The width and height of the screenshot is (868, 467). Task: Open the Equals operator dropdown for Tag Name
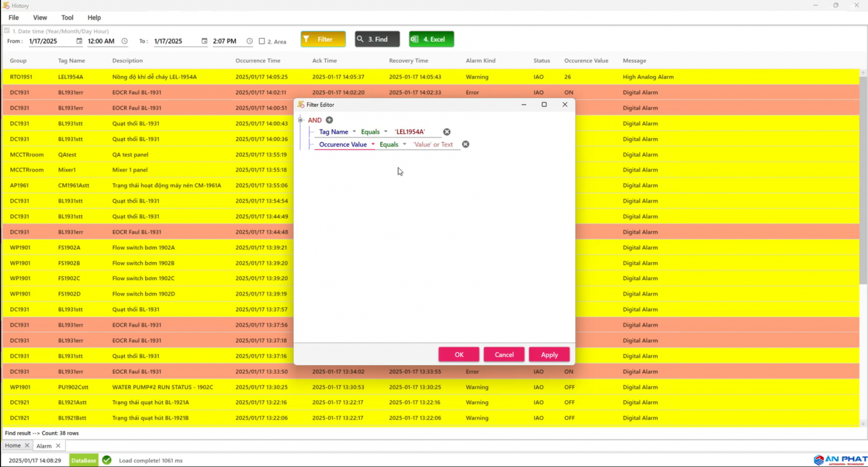point(386,132)
